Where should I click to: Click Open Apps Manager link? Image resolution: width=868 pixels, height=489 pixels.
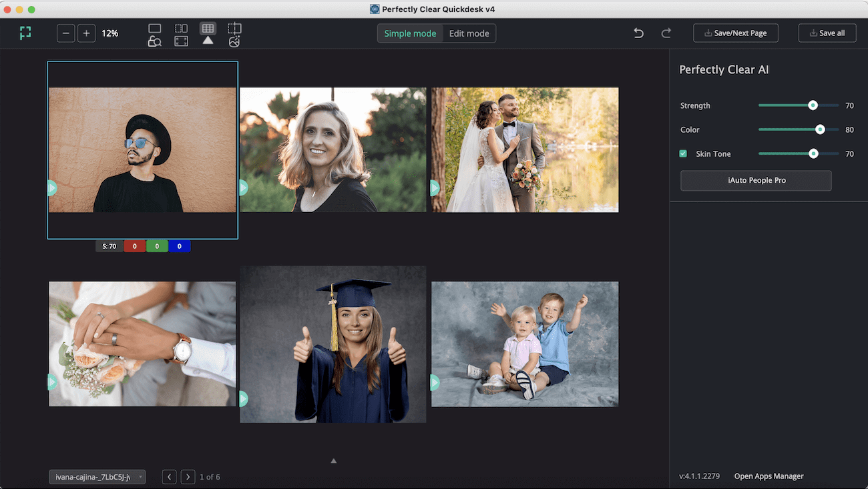point(769,476)
